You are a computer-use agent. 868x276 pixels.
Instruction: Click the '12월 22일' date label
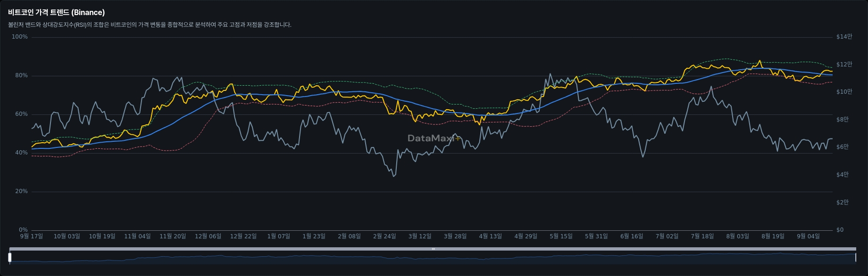tap(243, 236)
